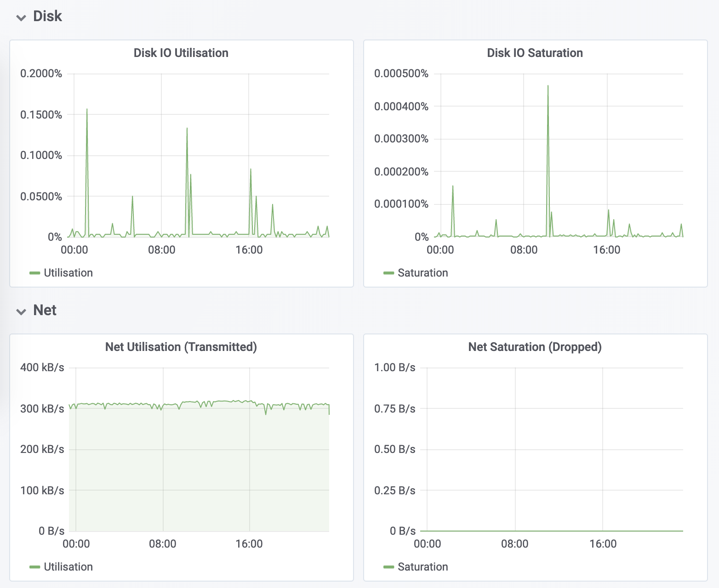Toggle Saturation series label in Net Saturation legend

pyautogui.click(x=422, y=567)
